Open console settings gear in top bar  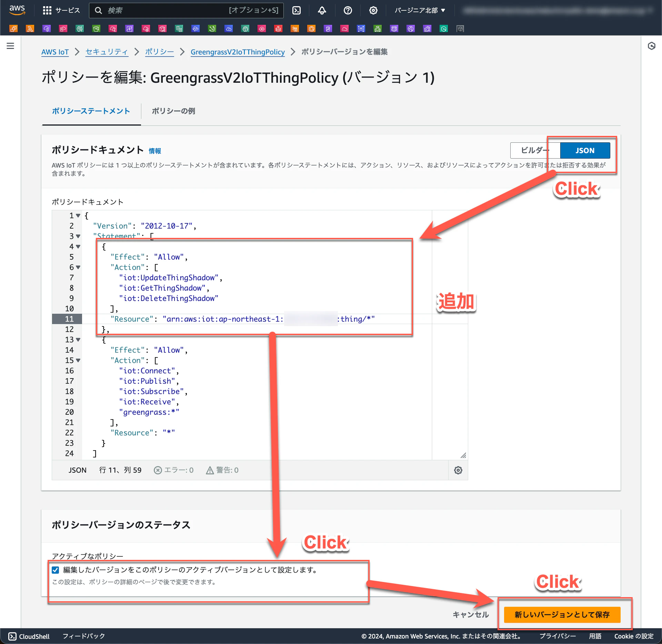(x=373, y=10)
